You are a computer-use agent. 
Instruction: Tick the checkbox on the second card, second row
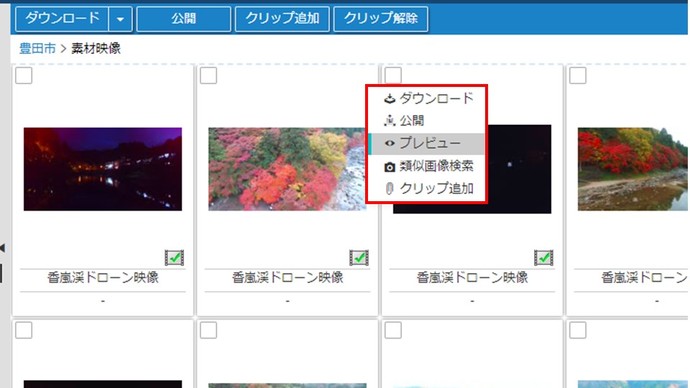(x=209, y=330)
